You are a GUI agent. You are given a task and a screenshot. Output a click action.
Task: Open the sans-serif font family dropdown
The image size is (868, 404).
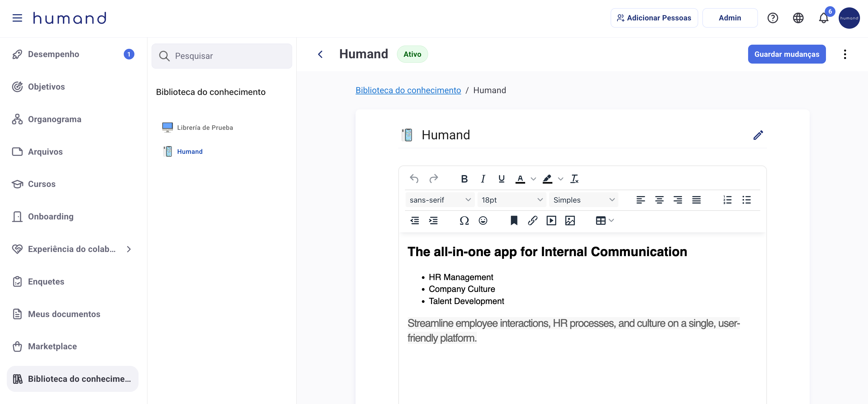click(440, 200)
